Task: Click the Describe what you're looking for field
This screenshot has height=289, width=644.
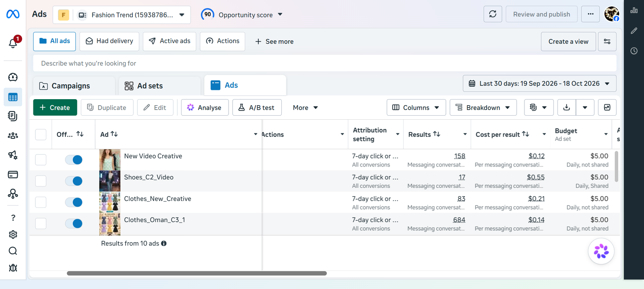Action: tap(325, 63)
